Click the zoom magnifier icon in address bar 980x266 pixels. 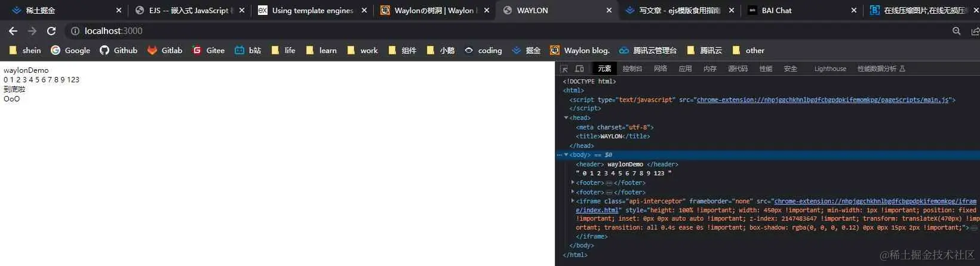[x=957, y=31]
